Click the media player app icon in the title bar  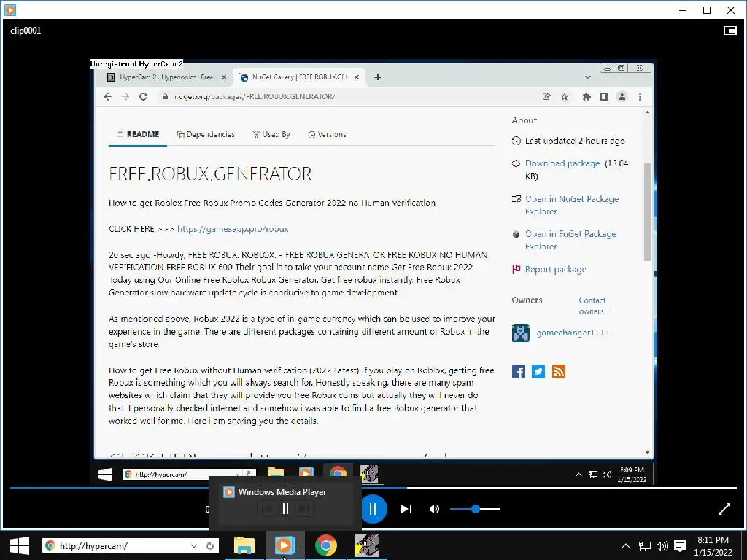(x=10, y=9)
